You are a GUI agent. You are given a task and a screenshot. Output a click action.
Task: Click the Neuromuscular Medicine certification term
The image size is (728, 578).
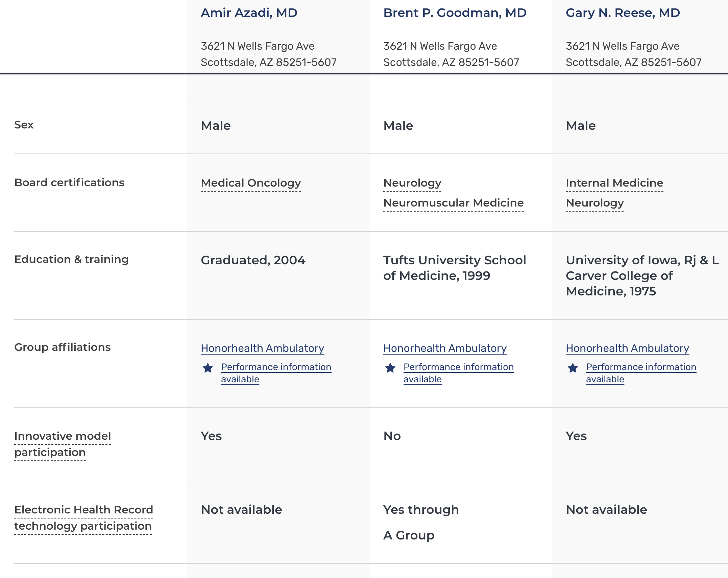pos(454,203)
